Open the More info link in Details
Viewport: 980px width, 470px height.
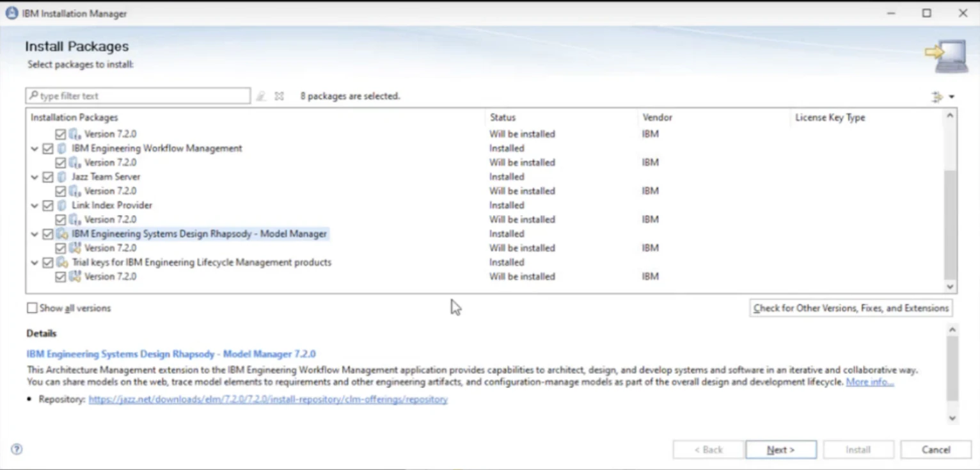tap(870, 382)
